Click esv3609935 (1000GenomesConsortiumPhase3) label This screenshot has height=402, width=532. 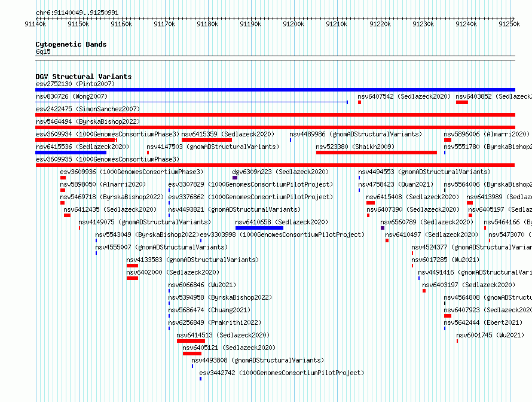coord(108,159)
